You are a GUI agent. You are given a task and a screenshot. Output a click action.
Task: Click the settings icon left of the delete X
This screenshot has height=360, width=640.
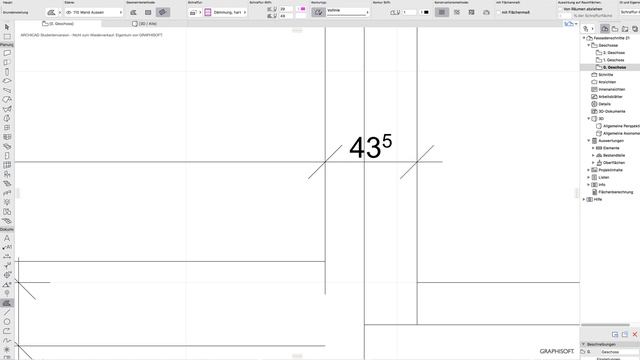(x=615, y=334)
